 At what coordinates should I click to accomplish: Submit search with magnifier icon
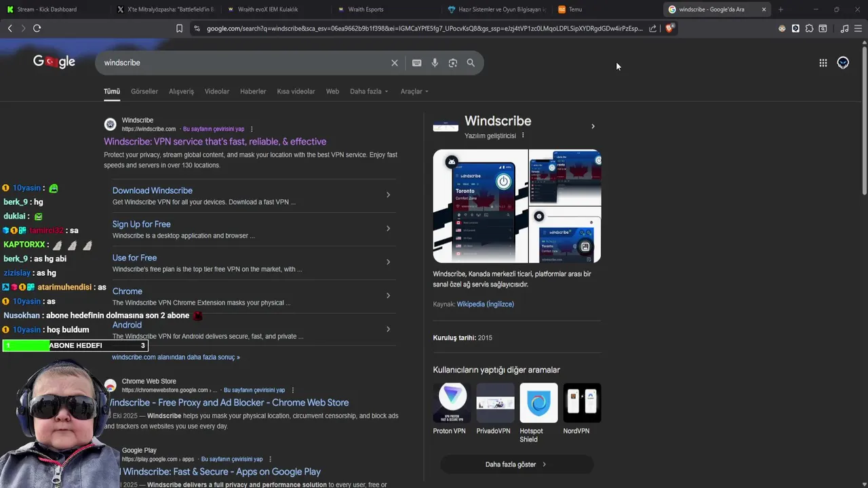(471, 63)
